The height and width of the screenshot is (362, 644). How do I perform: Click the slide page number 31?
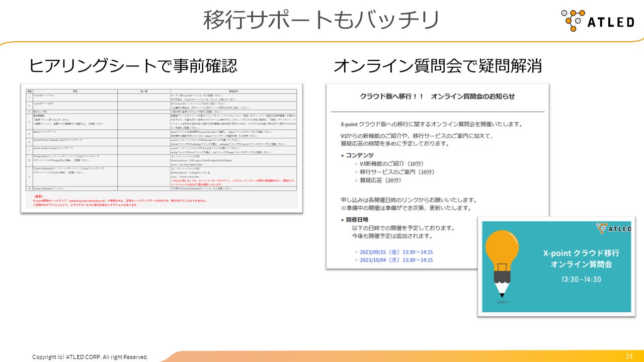coord(629,356)
